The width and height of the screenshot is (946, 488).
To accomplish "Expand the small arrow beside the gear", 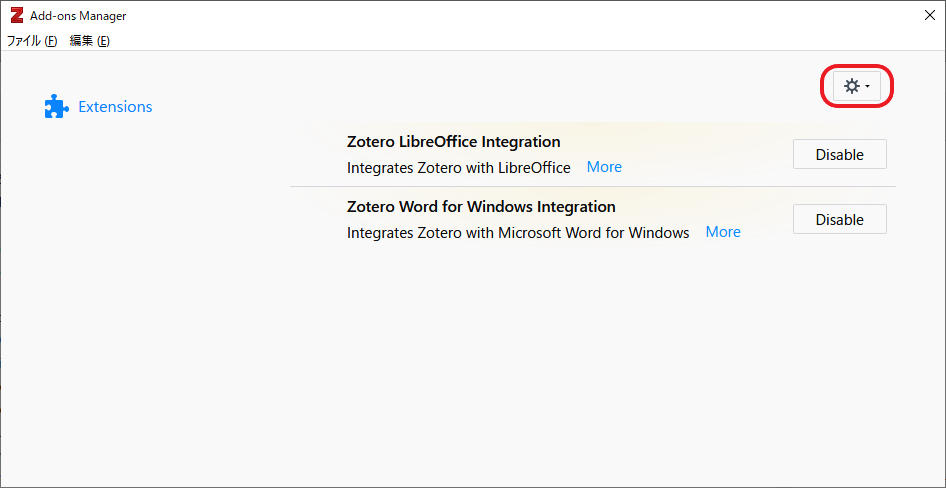I will pos(868,87).
